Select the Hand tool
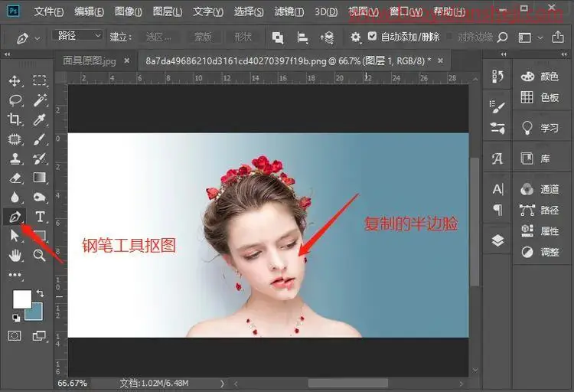Viewport: 574px width, 392px height. pyautogui.click(x=15, y=256)
